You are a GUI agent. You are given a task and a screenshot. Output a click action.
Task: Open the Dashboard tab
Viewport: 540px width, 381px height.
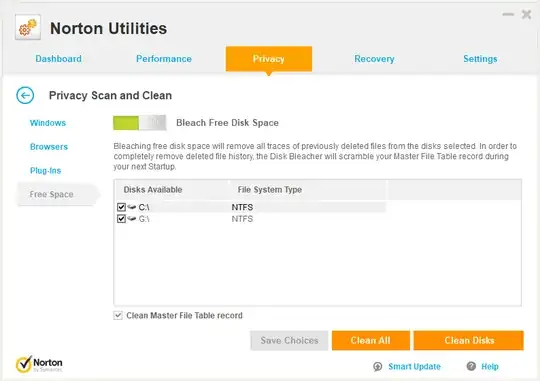coord(59,59)
